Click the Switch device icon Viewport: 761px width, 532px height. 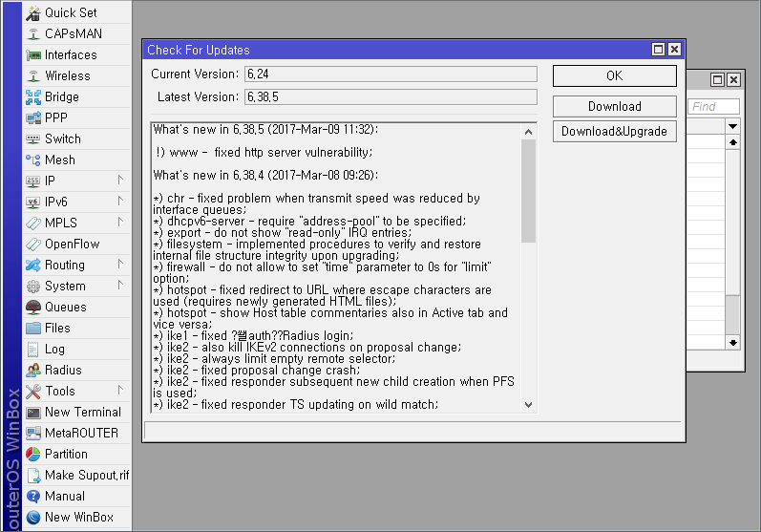click(x=33, y=139)
